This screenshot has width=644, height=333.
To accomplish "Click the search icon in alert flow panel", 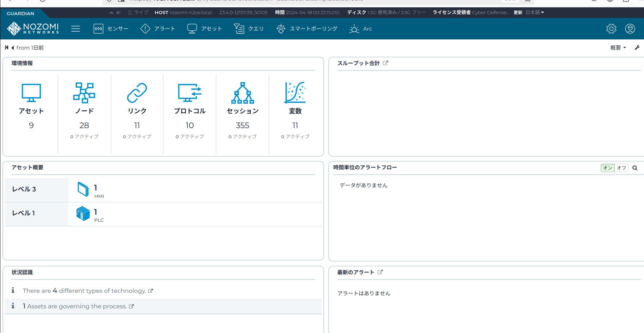I will tap(635, 168).
